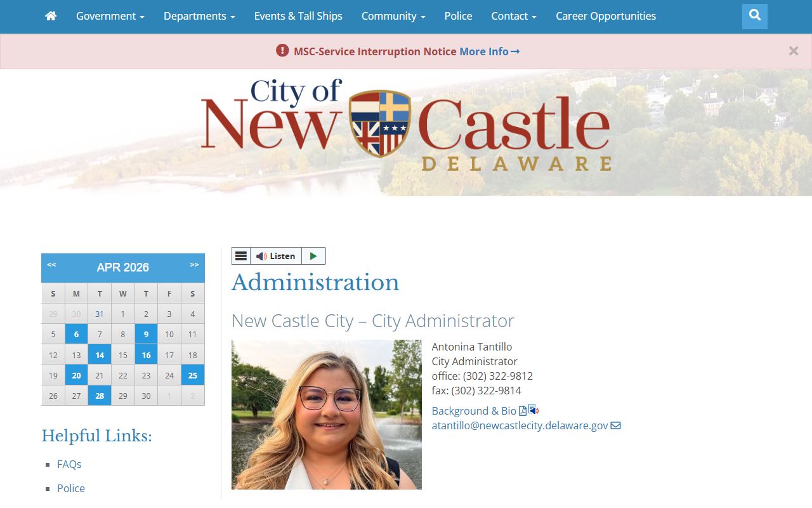Go to previous month in calendar
Screen dimensions: 812x508
pos(51,265)
